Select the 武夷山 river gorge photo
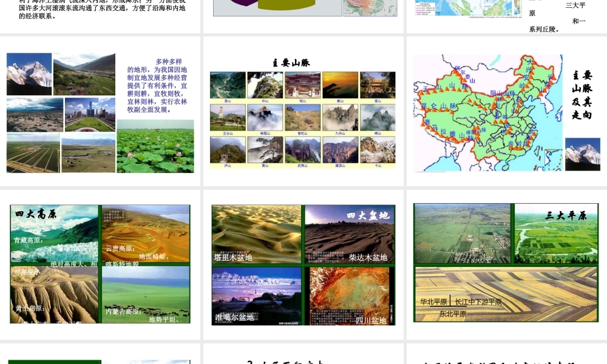This screenshot has width=607, height=364. tap(303, 150)
